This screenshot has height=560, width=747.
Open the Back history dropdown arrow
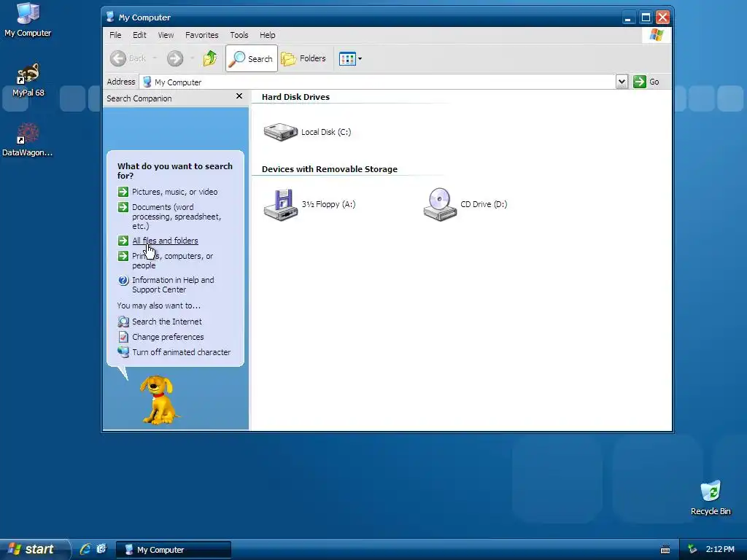tap(155, 58)
